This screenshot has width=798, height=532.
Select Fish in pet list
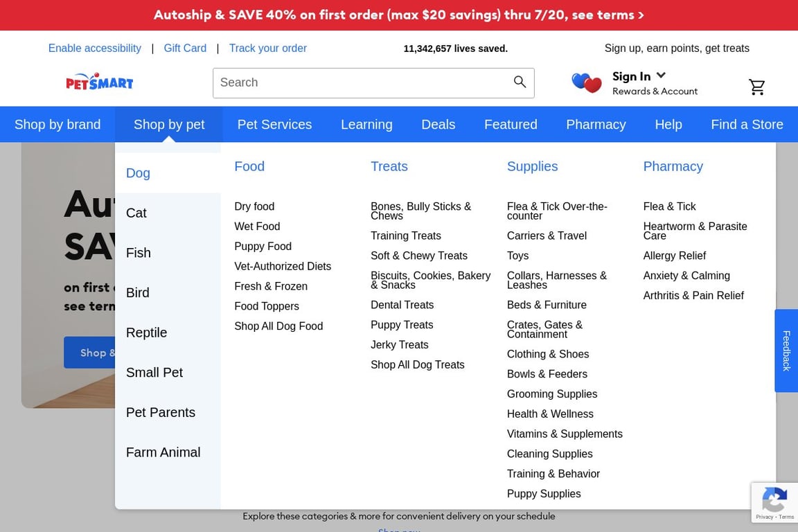pyautogui.click(x=168, y=253)
